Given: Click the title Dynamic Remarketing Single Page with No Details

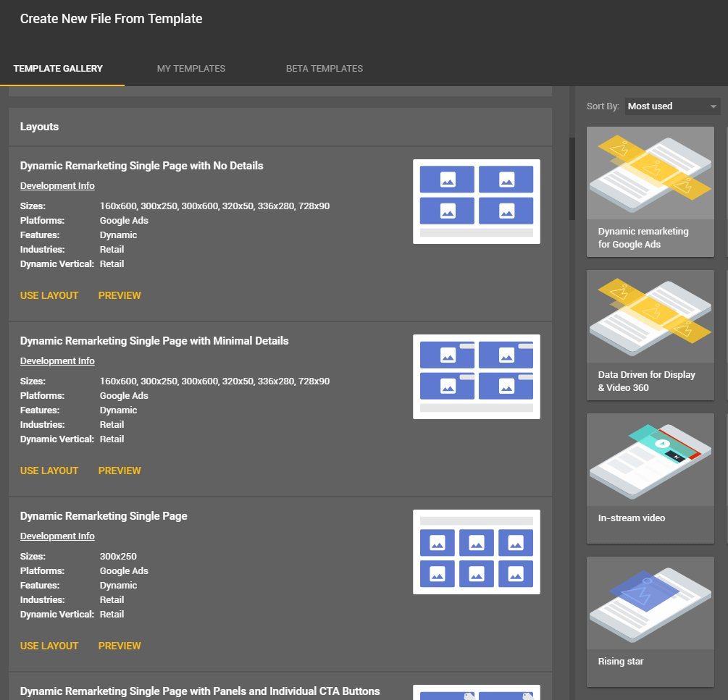Looking at the screenshot, I should tap(141, 166).
